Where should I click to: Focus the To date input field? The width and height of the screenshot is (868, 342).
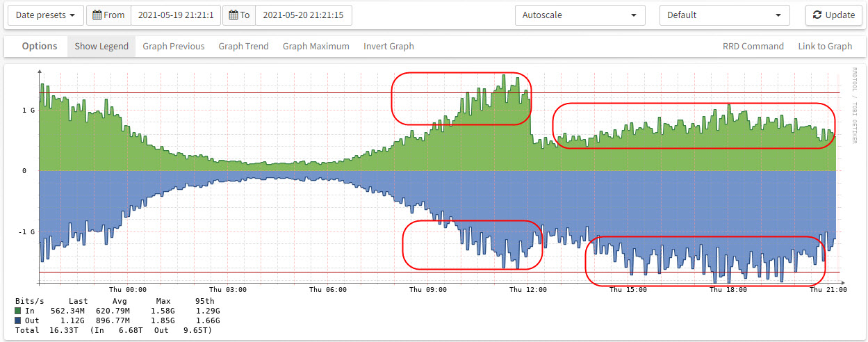click(303, 15)
